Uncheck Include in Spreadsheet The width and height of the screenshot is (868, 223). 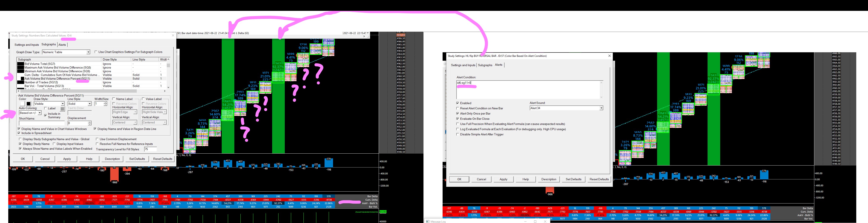[19, 133]
